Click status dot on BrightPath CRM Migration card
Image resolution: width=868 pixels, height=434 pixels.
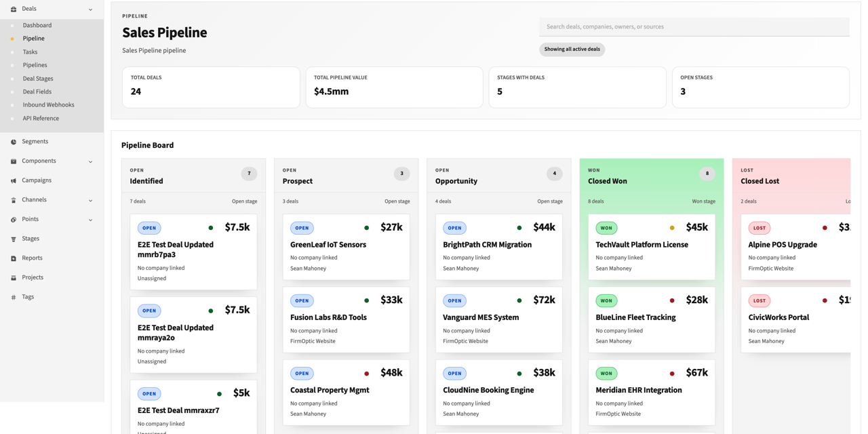tap(519, 228)
